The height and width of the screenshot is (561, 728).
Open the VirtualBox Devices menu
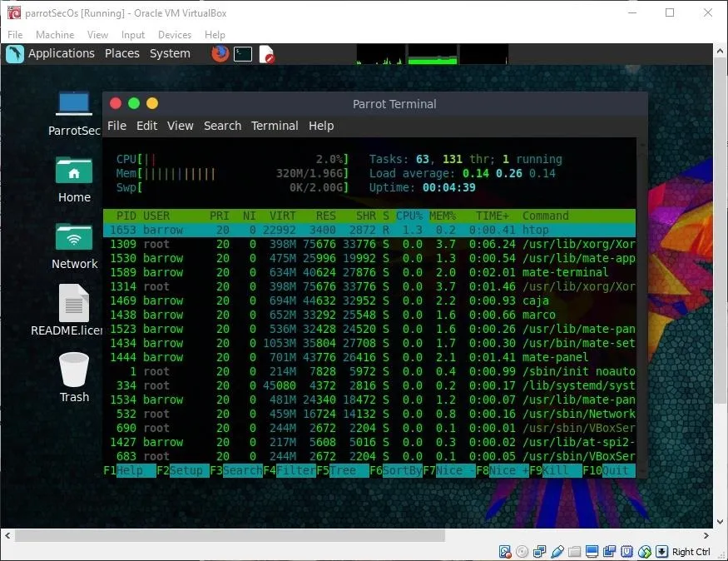pos(175,35)
